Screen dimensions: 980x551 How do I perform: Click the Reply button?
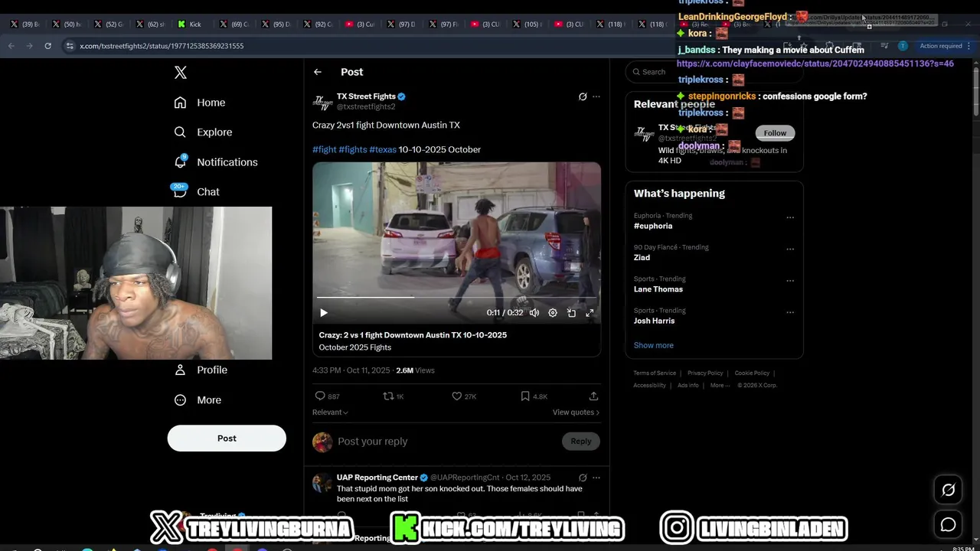[581, 442]
